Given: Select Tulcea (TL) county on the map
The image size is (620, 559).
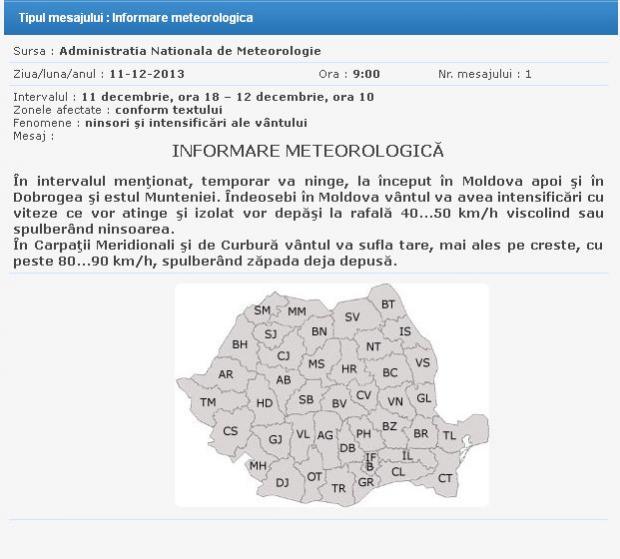Looking at the screenshot, I should [x=449, y=436].
